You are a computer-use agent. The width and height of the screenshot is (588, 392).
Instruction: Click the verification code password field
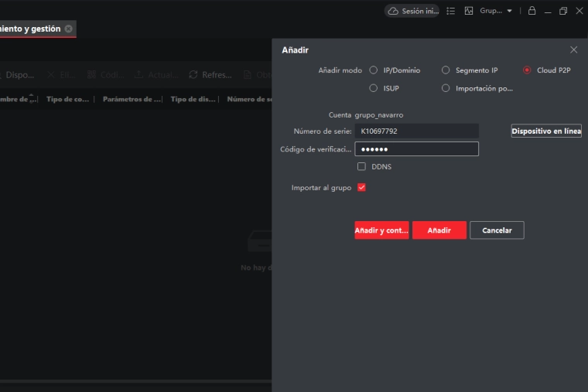coord(416,149)
